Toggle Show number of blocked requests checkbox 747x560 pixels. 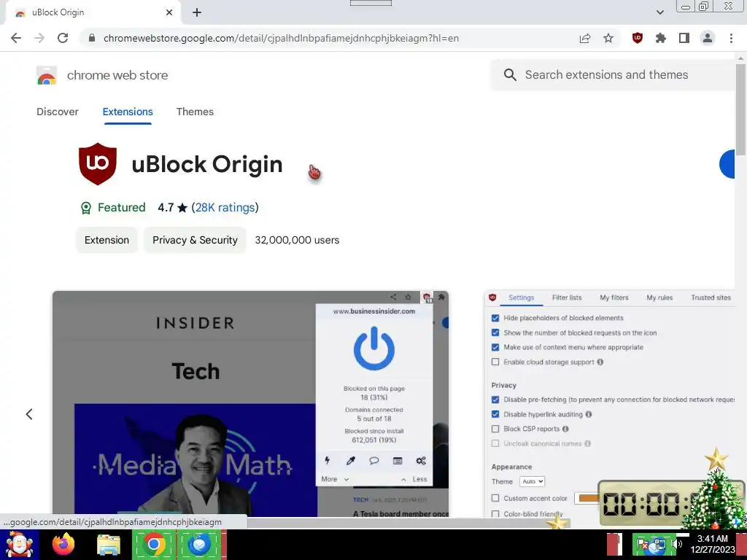point(495,332)
